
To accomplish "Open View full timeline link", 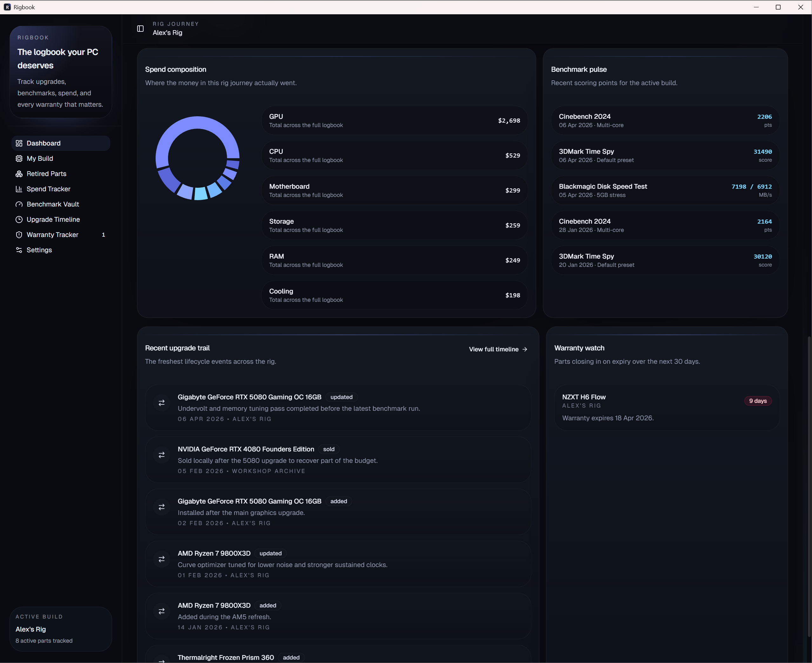I will (493, 349).
